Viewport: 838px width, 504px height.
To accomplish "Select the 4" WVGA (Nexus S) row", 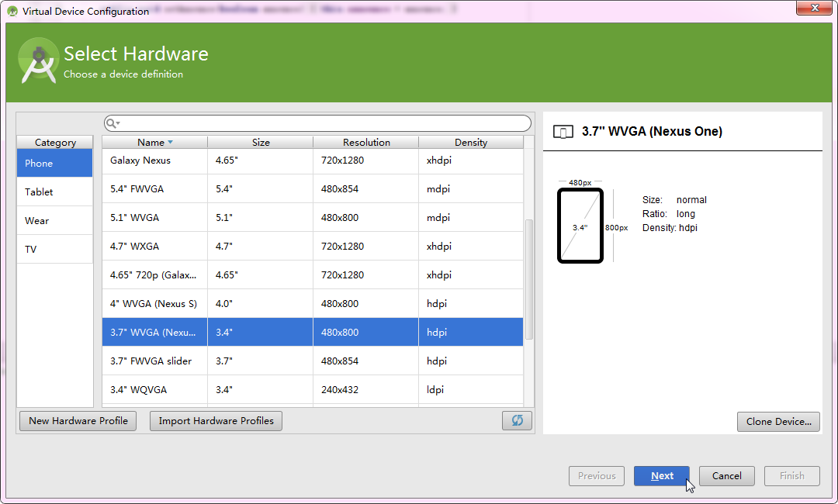I will pyautogui.click(x=313, y=304).
